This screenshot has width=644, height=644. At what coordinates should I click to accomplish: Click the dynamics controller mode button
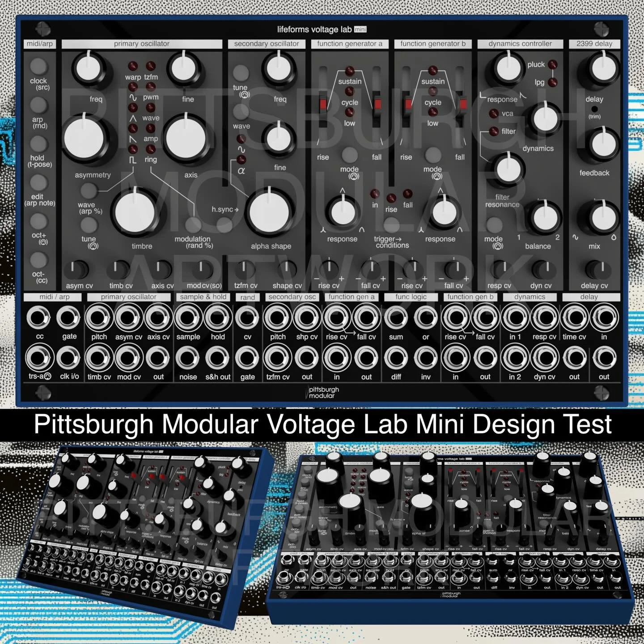494,225
